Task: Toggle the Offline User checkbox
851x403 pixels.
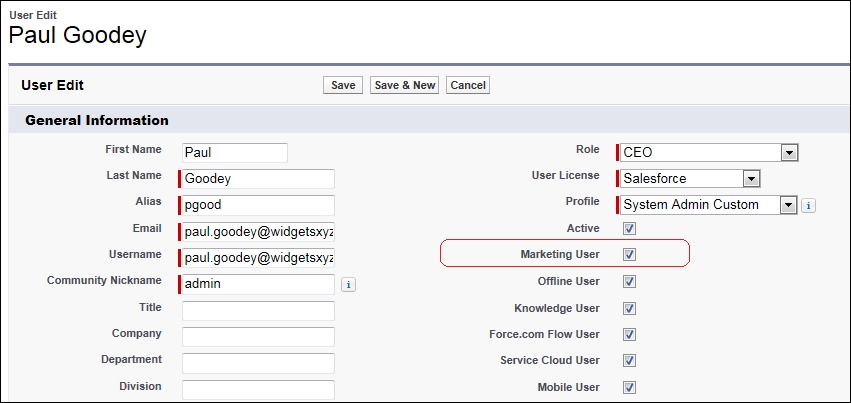Action: (630, 282)
